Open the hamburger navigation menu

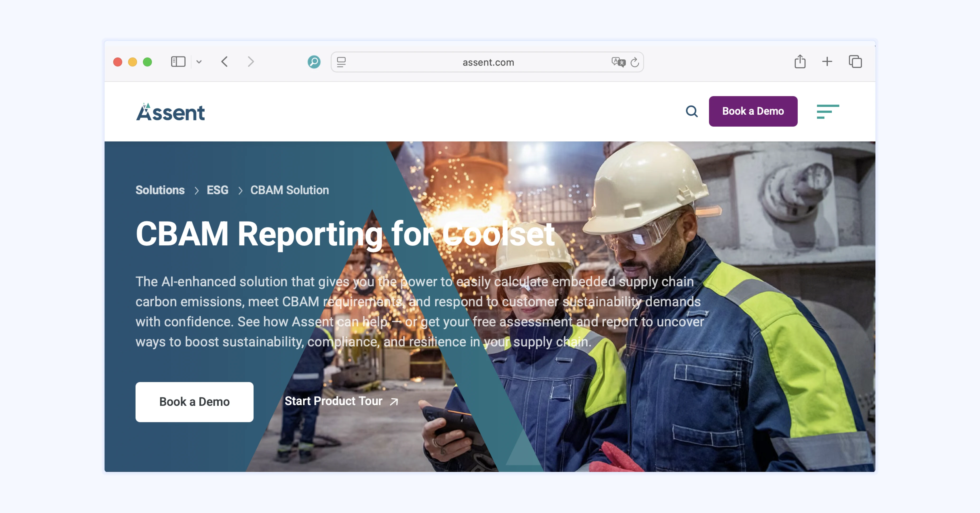coord(827,111)
